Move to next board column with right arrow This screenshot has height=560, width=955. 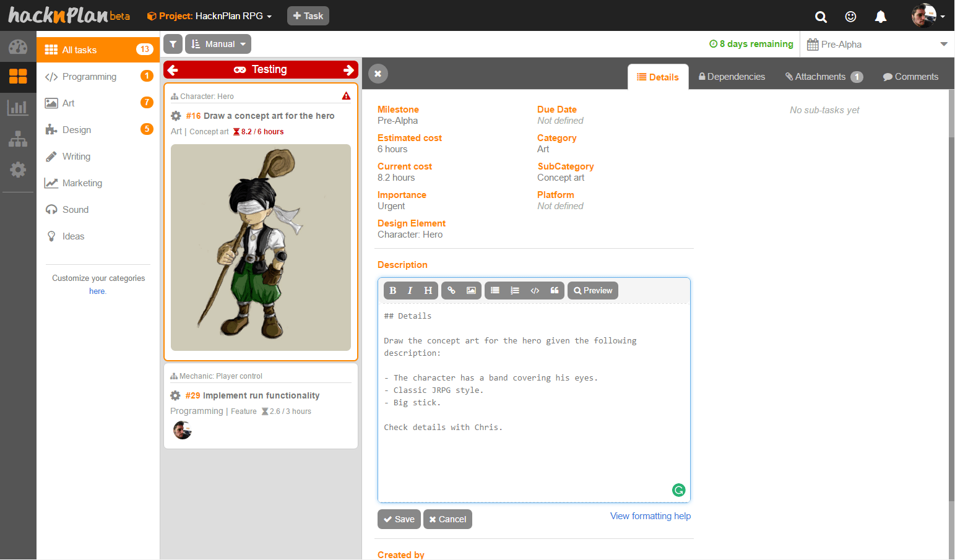click(x=348, y=70)
